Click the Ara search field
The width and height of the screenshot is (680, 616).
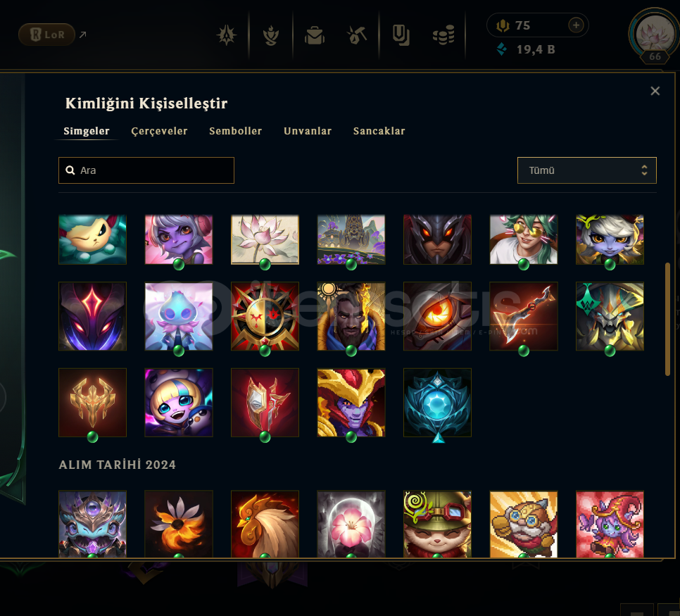[x=146, y=170]
